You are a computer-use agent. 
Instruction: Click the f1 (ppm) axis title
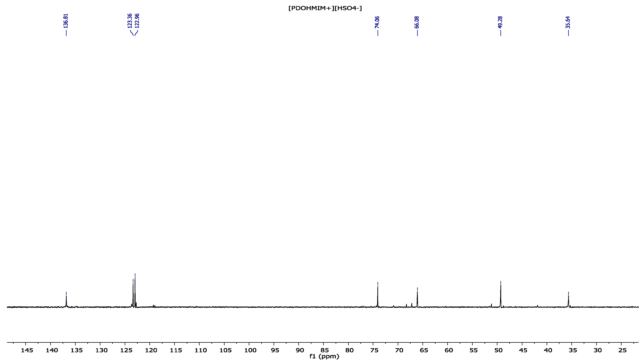(x=324, y=357)
